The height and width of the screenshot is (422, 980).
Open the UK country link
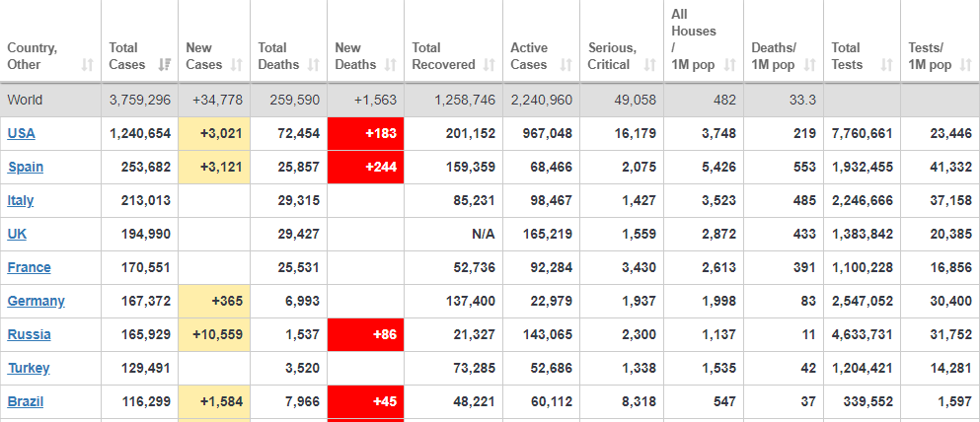point(17,234)
